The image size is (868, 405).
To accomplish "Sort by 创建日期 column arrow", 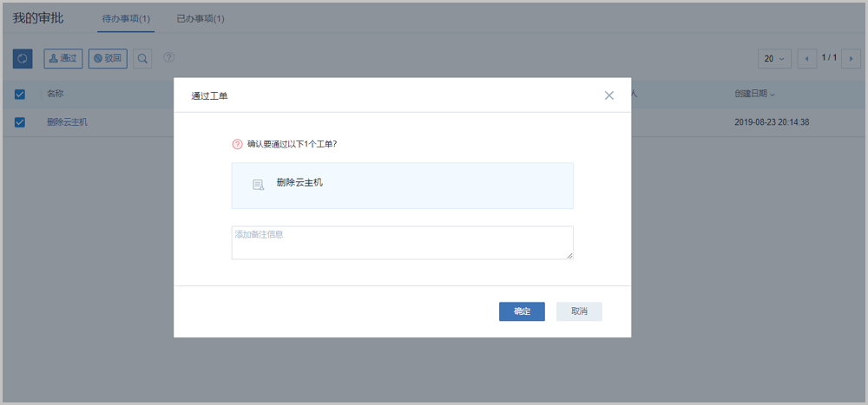I will tap(773, 94).
